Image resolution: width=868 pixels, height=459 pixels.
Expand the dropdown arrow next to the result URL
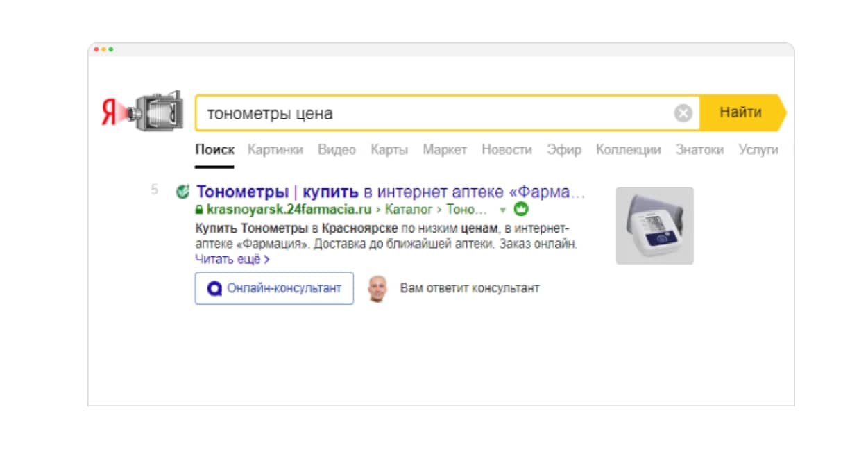click(x=503, y=210)
